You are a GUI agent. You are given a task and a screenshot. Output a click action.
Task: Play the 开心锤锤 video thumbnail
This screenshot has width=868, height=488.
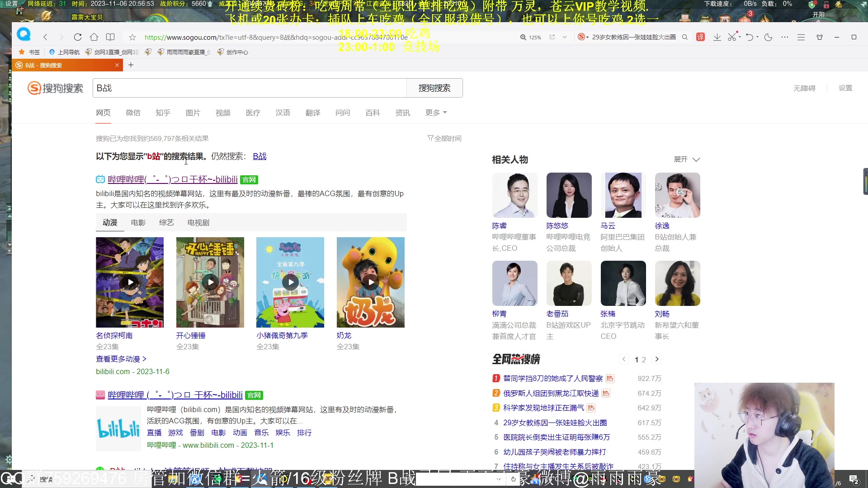(x=210, y=282)
